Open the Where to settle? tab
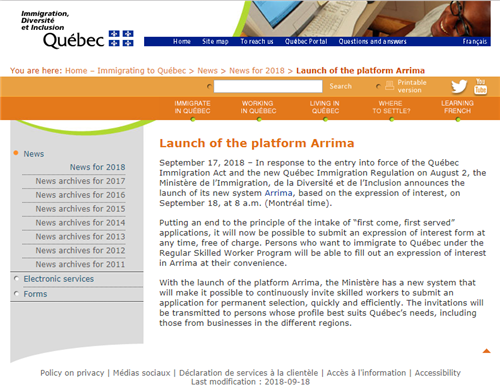Screen dimensions: 500x390 (x=391, y=107)
